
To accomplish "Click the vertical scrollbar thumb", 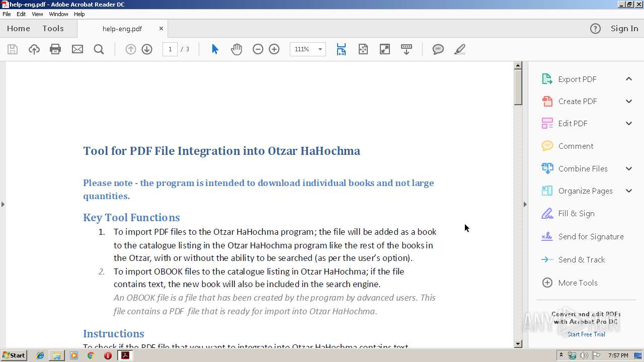I will coord(518,87).
